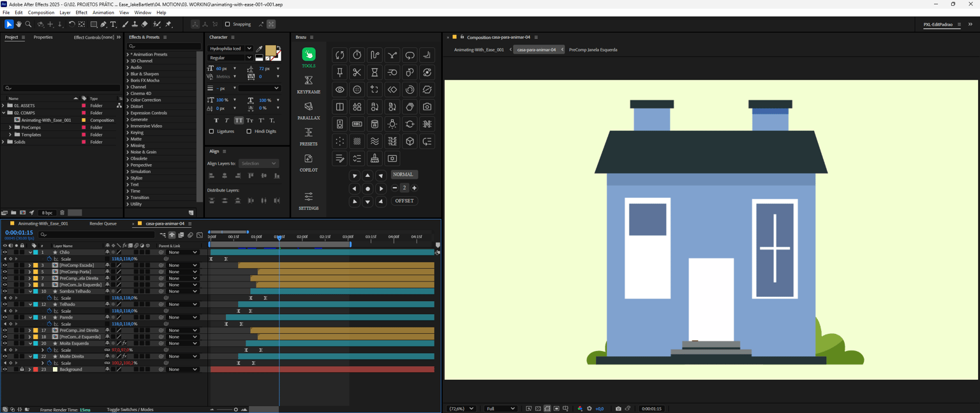980x413 pixels.
Task: Click the Brazu pin tool icon
Action: (x=339, y=72)
